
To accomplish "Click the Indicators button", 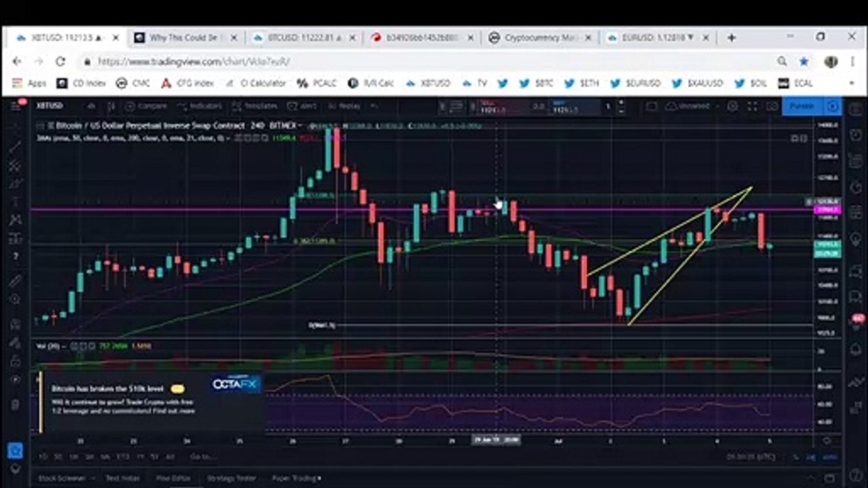I will pyautogui.click(x=200, y=106).
